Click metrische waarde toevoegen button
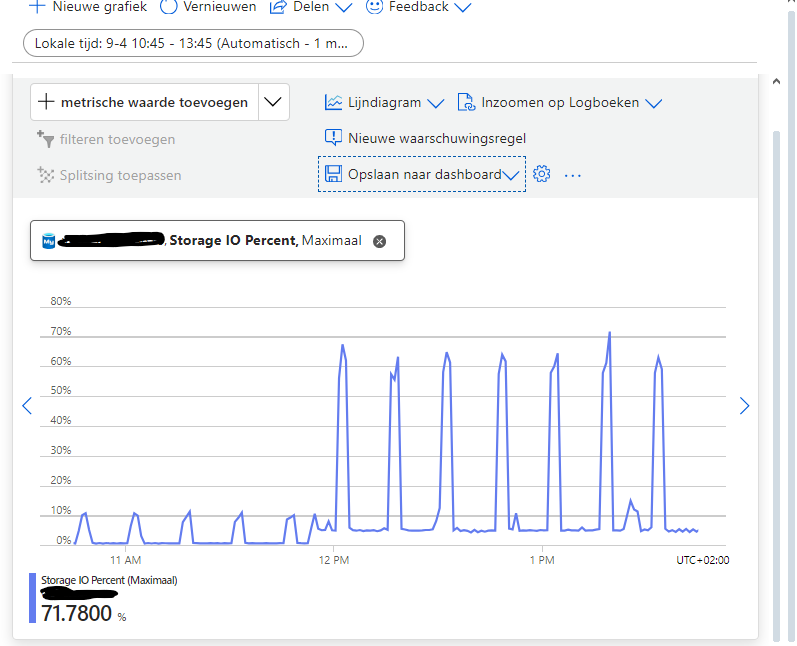Image resolution: width=797 pixels, height=646 pixels. [144, 102]
